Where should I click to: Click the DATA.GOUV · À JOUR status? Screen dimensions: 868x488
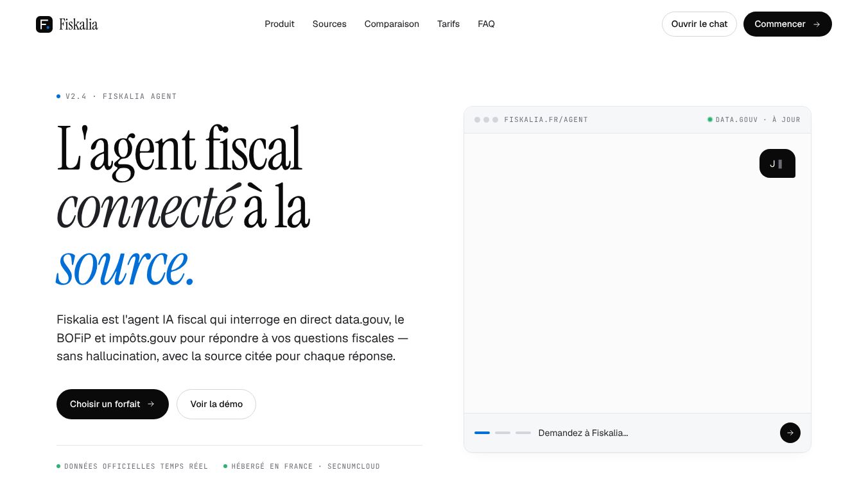754,119
